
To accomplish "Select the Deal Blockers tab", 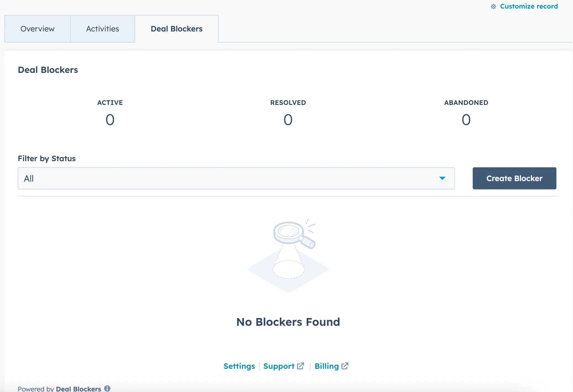I will 177,29.
